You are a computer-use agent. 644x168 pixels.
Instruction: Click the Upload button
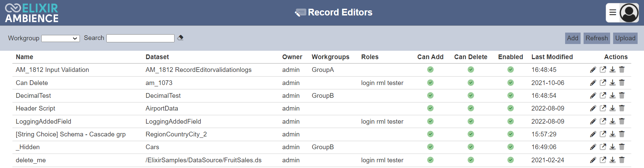(x=625, y=38)
